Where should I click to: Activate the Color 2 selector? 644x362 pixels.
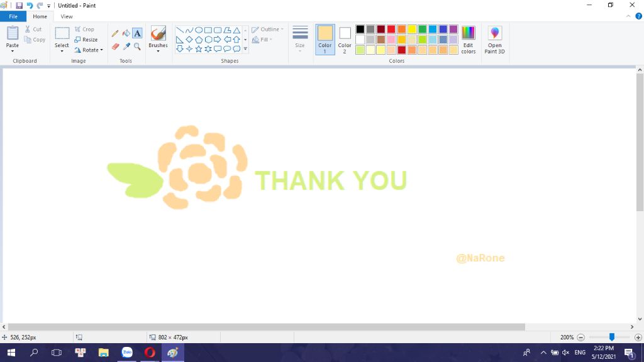coord(345,40)
